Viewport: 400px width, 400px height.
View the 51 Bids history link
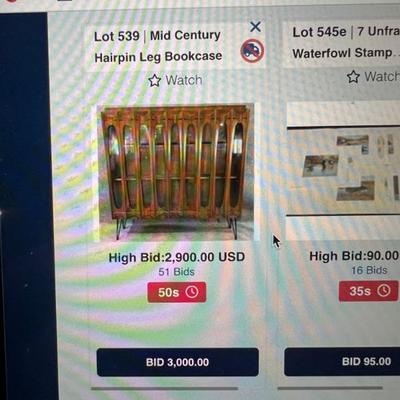[x=176, y=272]
